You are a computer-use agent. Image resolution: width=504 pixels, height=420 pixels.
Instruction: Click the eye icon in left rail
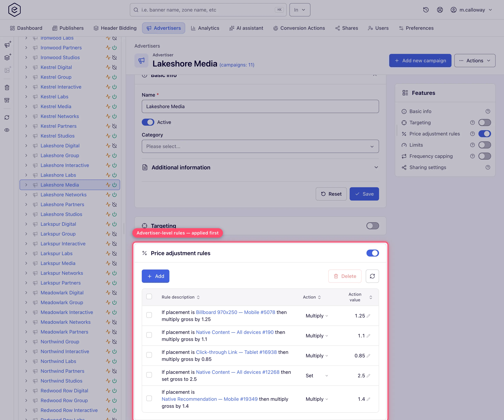(x=7, y=130)
